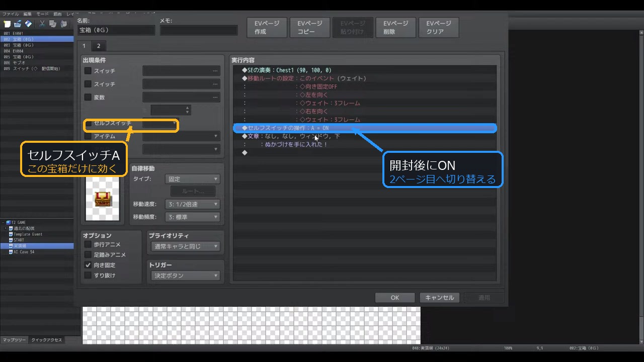Click the New Project toolbar icon
Image resolution: width=644 pixels, height=362 pixels.
tap(7, 24)
